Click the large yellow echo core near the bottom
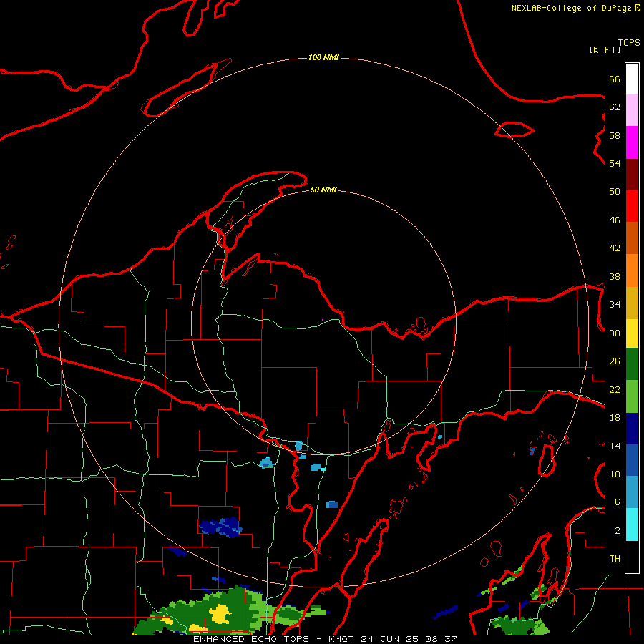 (x=220, y=614)
